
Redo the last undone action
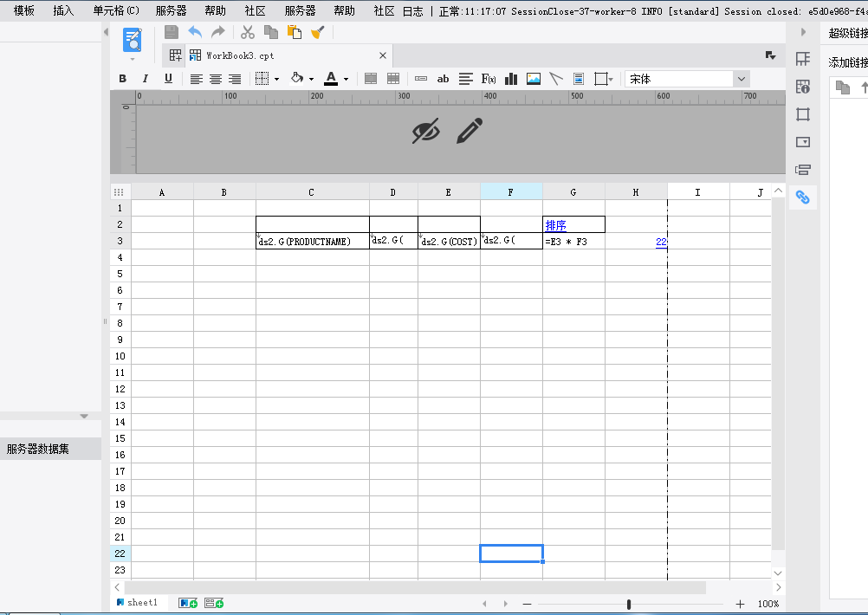218,32
